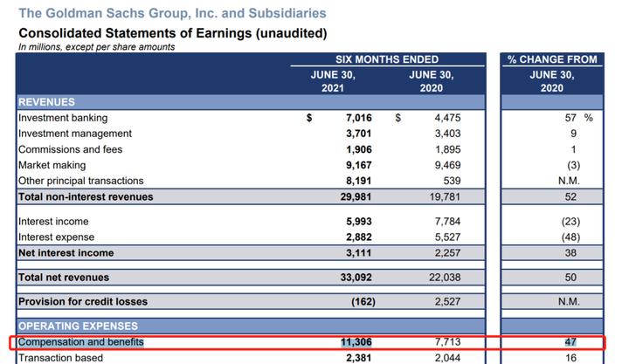Click the value 1,906 for Commissions and fees
Image resolution: width=629 pixels, height=364 pixels.
click(x=359, y=149)
